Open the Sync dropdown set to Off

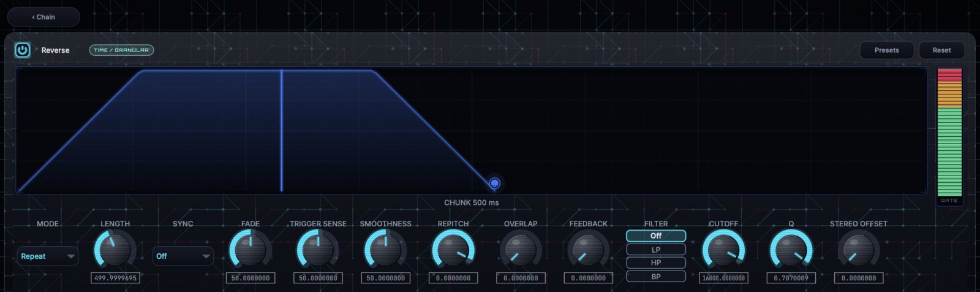click(x=183, y=256)
